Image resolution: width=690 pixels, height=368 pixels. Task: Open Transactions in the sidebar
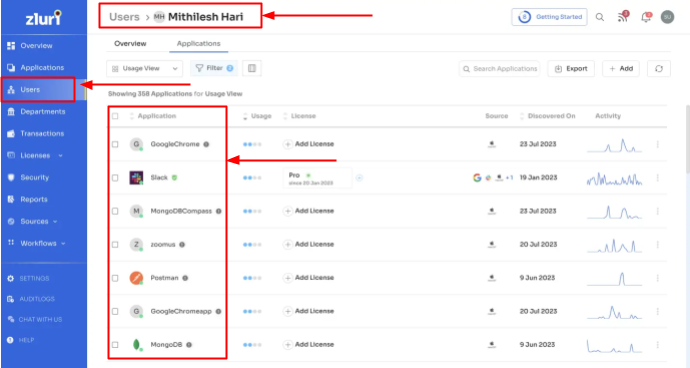(x=36, y=133)
